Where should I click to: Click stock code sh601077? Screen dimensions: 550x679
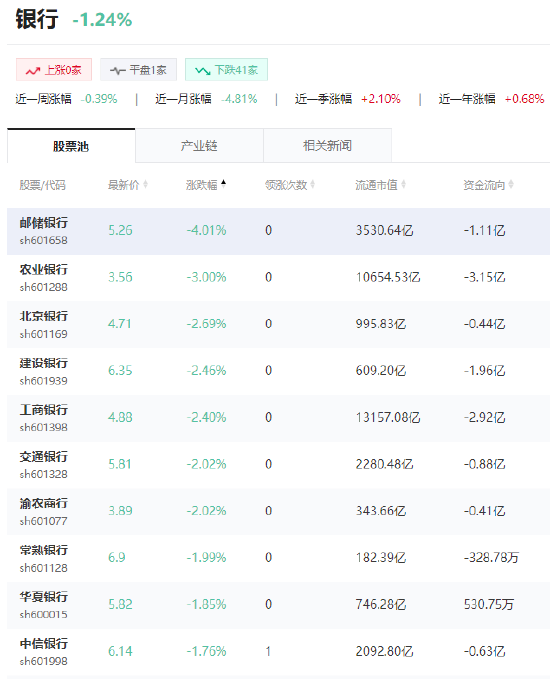[44, 521]
